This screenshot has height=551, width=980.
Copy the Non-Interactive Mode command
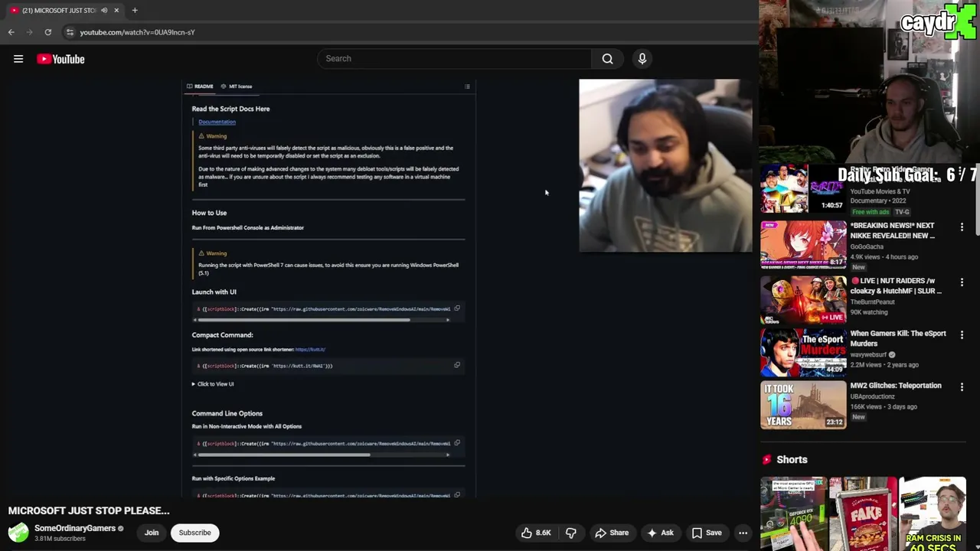[x=457, y=443]
